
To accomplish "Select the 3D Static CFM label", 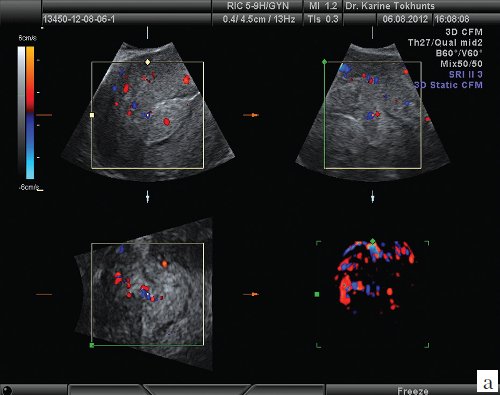I will [x=449, y=85].
